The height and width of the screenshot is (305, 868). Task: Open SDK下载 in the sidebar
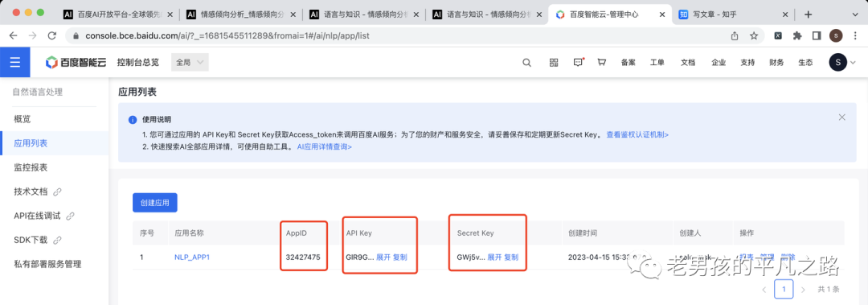pos(31,240)
